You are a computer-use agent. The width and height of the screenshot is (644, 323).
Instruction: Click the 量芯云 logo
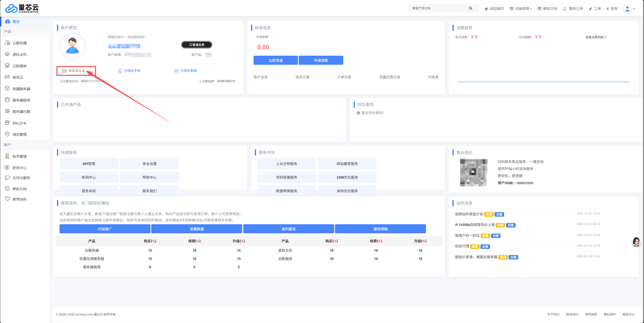coord(22,8)
